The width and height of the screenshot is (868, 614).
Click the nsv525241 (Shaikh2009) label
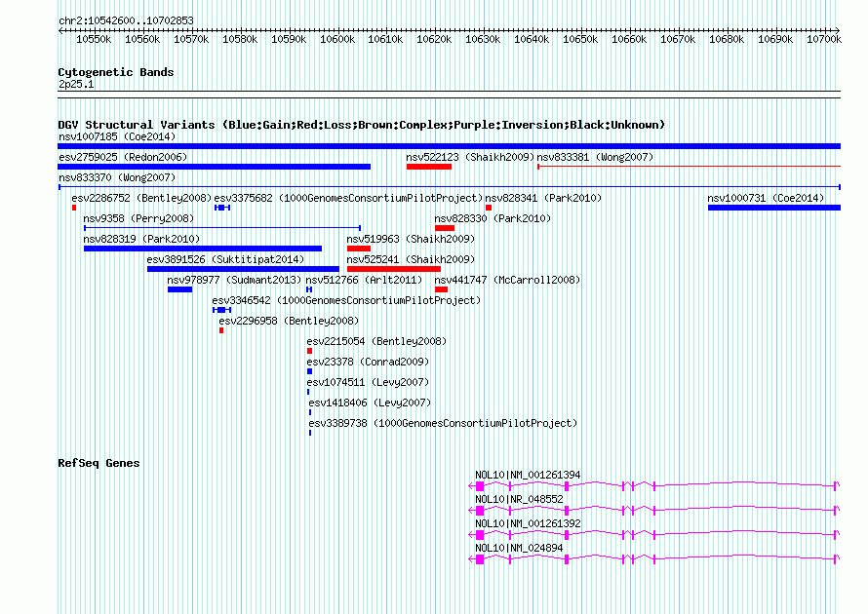coord(411,259)
